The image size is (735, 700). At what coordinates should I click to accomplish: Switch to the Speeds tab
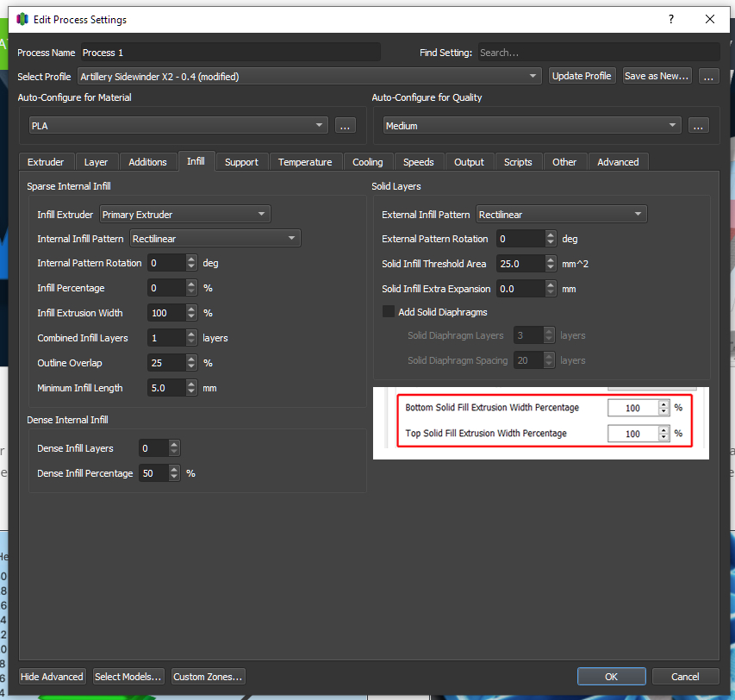[x=419, y=162]
